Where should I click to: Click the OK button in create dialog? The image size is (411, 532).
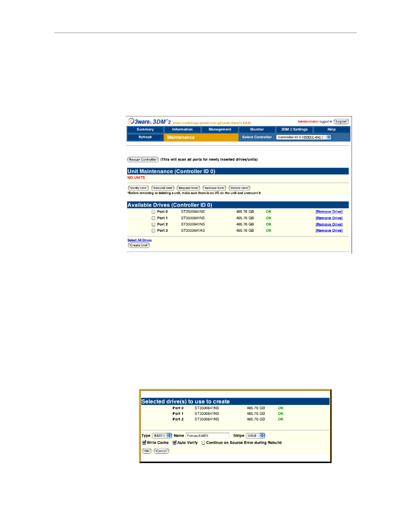146,451
